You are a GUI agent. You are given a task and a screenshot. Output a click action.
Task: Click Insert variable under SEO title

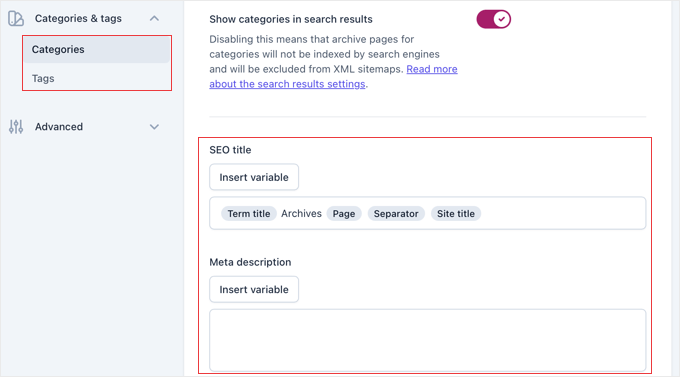tap(254, 177)
